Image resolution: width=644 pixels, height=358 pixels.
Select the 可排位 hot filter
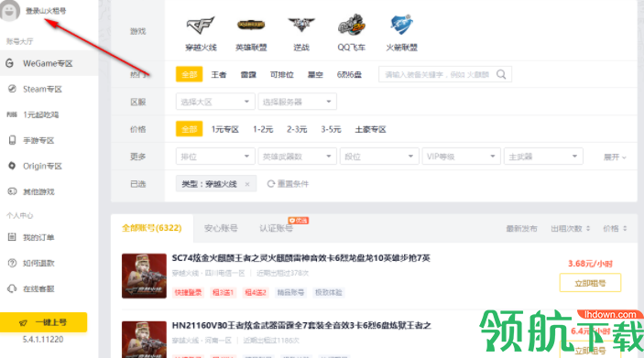coord(282,75)
